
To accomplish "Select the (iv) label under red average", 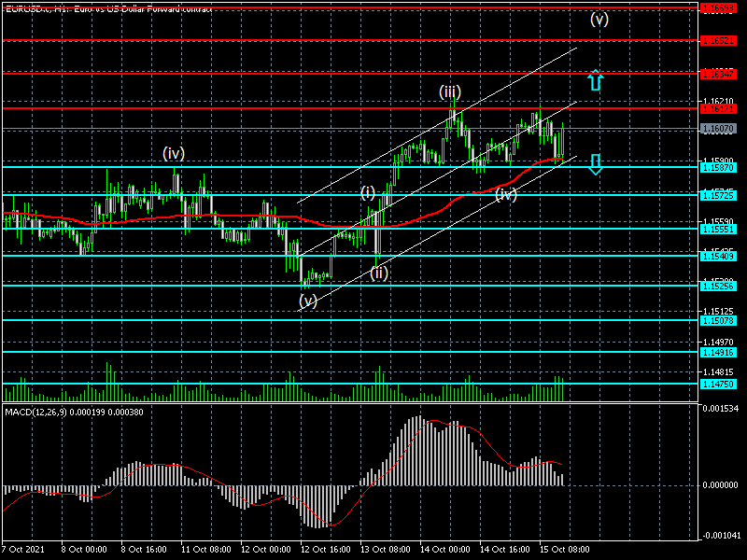I will click(505, 194).
